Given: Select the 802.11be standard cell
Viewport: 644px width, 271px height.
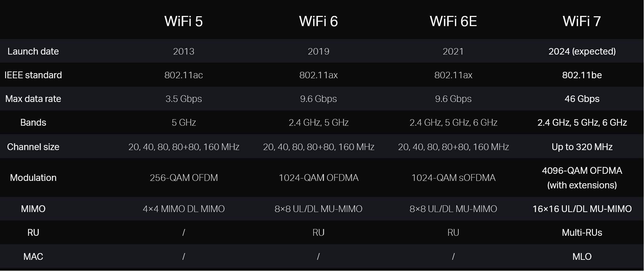Looking at the screenshot, I should click(582, 75).
